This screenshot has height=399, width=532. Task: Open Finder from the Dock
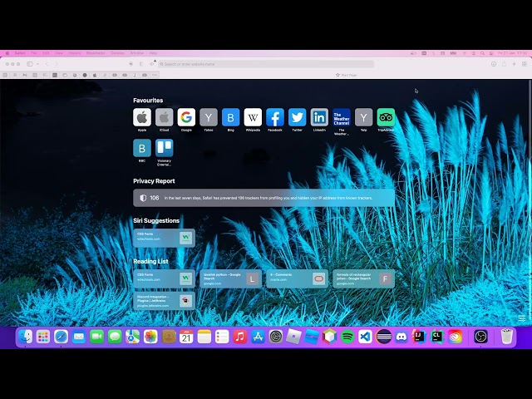coord(25,337)
